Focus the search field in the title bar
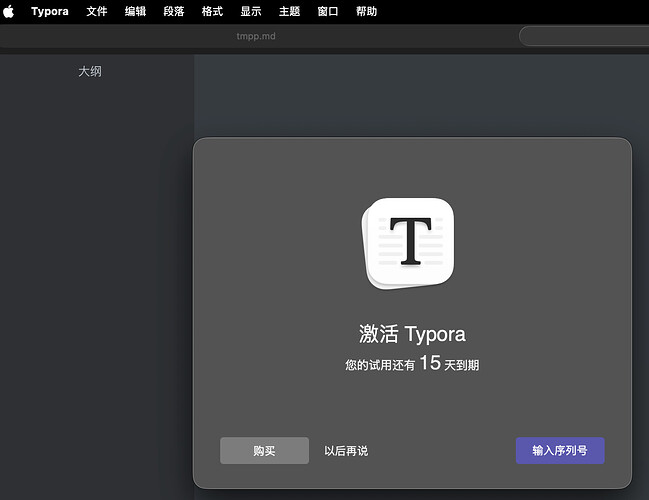The image size is (649, 500). [x=584, y=36]
